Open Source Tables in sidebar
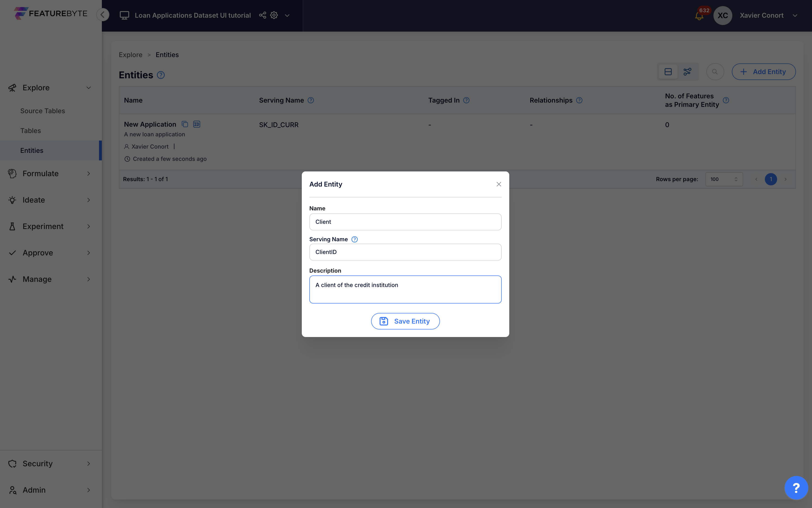Image resolution: width=812 pixels, height=508 pixels. 43,111
